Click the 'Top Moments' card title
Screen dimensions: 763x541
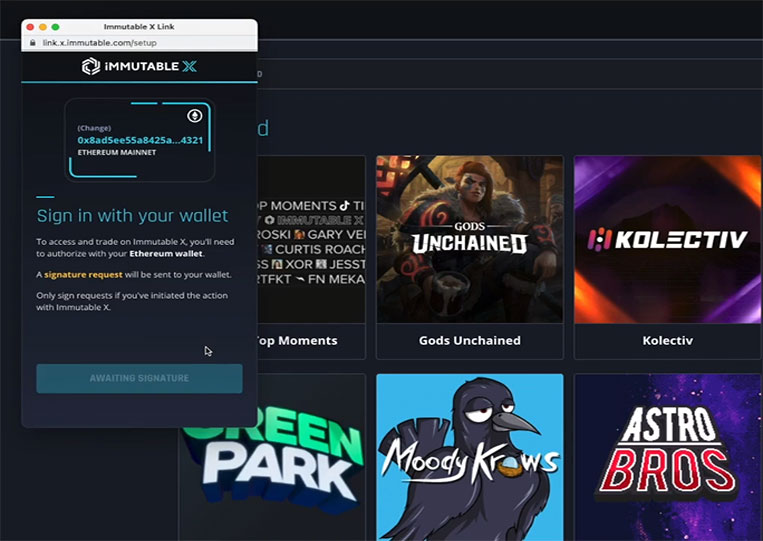(x=297, y=341)
